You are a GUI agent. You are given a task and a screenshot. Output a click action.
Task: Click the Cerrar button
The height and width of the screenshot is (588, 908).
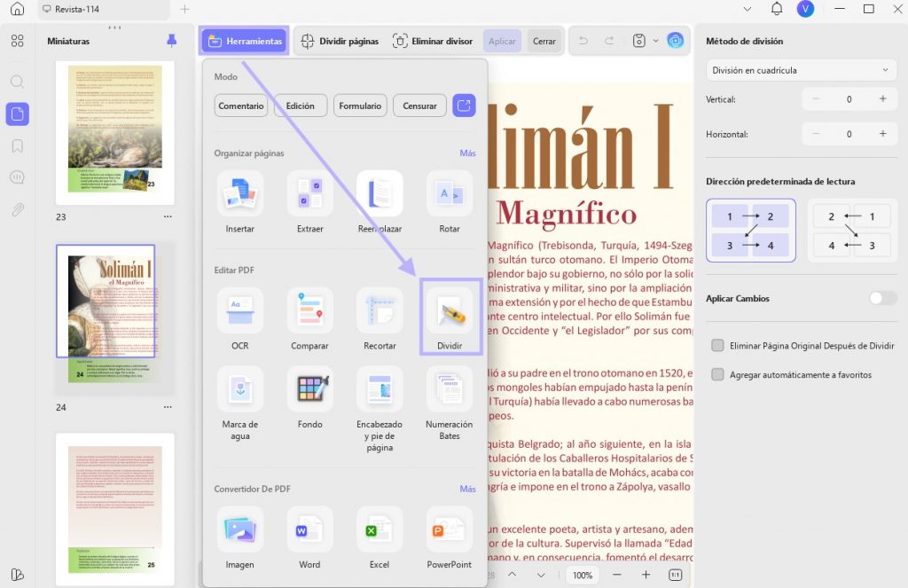[544, 41]
